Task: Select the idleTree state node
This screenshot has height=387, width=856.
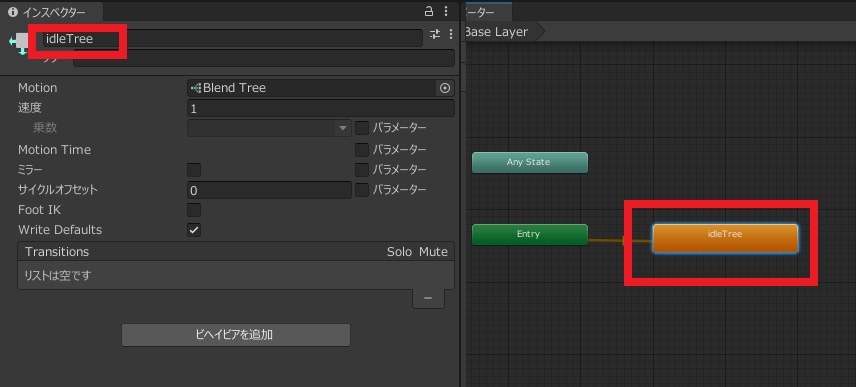Action: point(725,239)
